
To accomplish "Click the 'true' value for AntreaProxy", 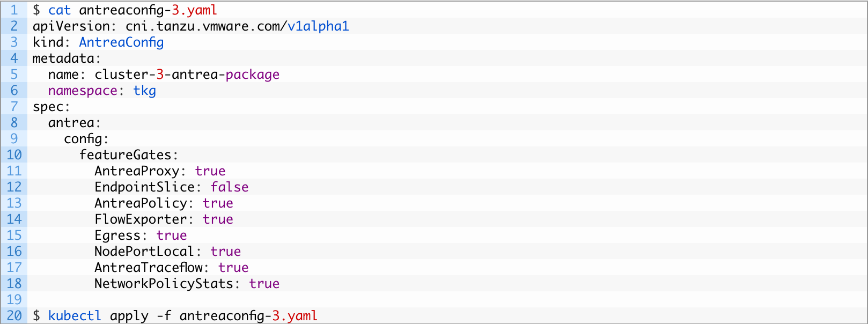I will [x=210, y=171].
